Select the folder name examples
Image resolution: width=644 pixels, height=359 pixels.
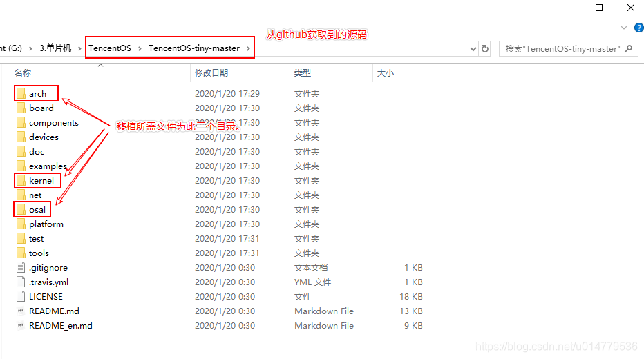(x=48, y=166)
